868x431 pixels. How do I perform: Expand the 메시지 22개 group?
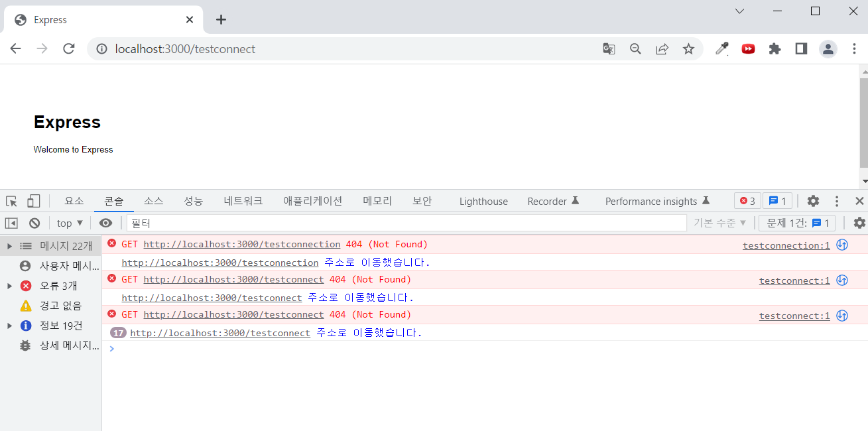9,246
